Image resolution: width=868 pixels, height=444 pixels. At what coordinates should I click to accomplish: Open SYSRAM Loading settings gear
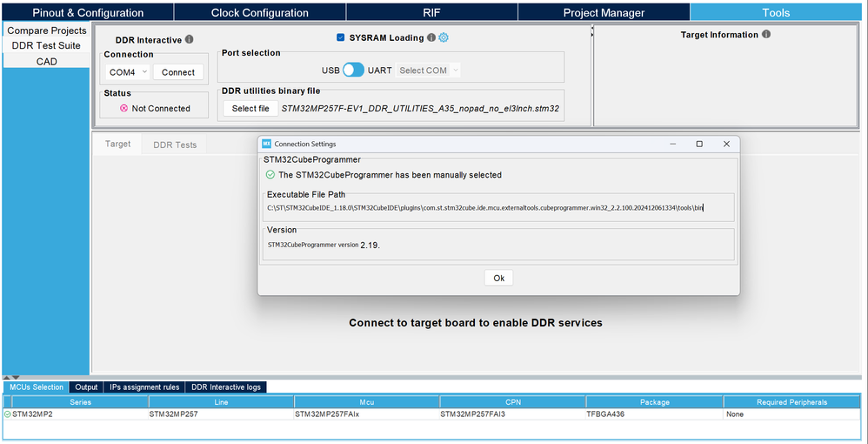[444, 37]
